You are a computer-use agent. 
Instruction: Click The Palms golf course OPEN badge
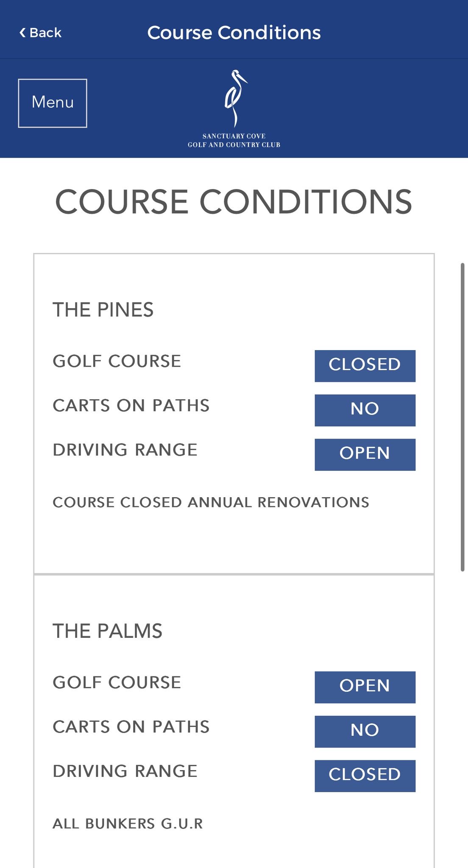365,687
